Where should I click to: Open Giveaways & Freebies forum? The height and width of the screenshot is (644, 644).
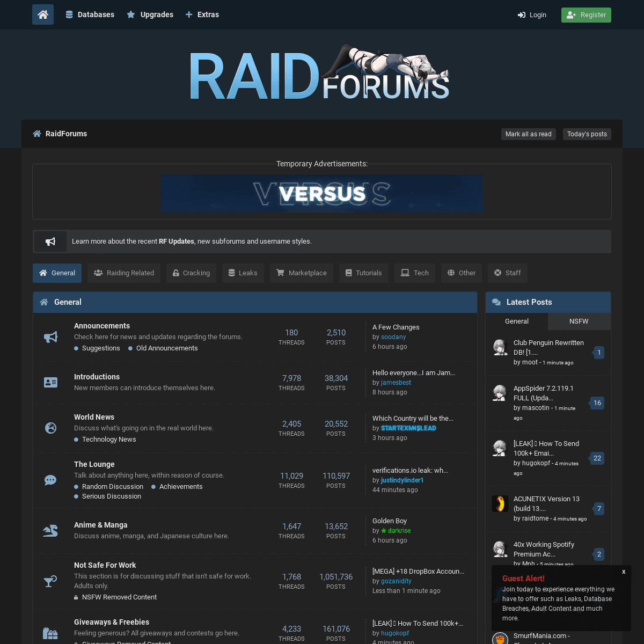coord(112,622)
